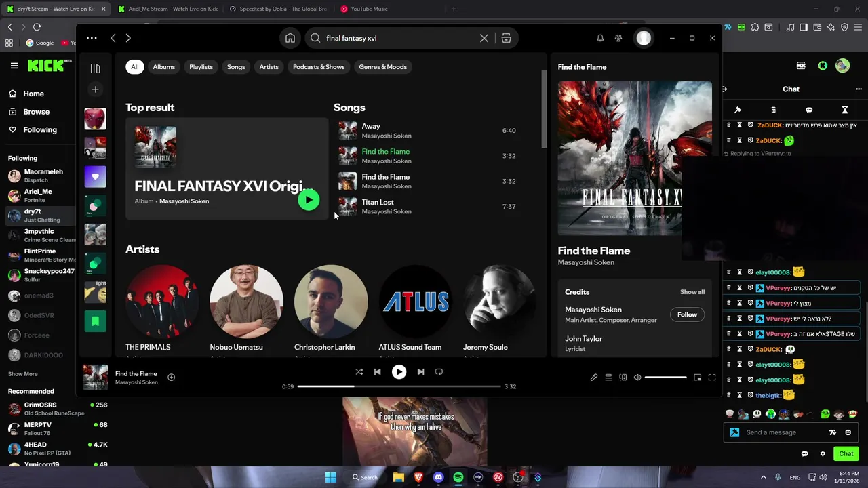Image resolution: width=868 pixels, height=488 pixels.
Task: Open 7TV emote icon in chat box
Action: 833,432
